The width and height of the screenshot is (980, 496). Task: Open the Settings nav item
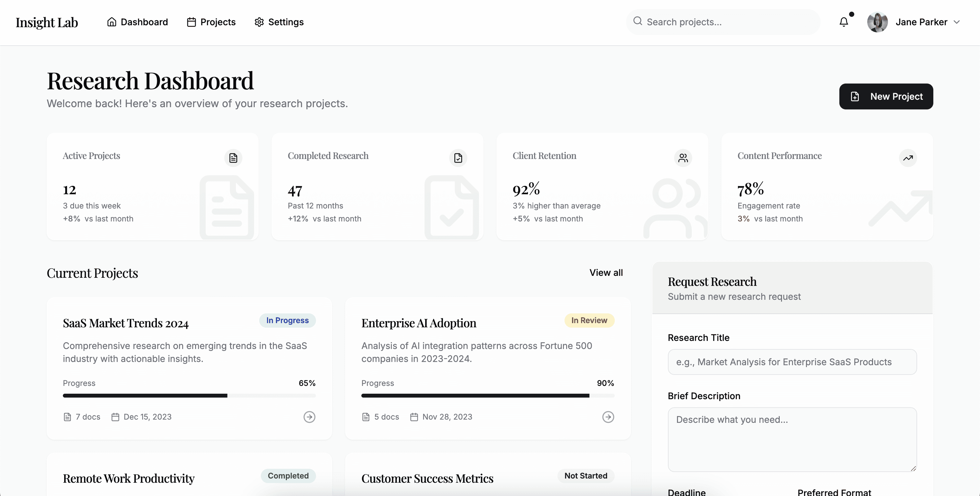(x=279, y=22)
